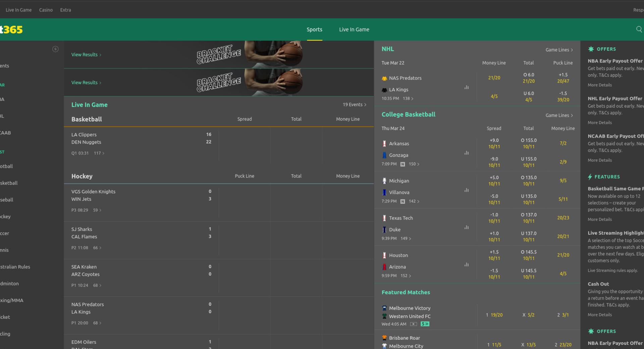Viewport: 644px width, 349px height.
Task: Click the neutral venue N icon for Villanova game
Action: pyautogui.click(x=403, y=201)
